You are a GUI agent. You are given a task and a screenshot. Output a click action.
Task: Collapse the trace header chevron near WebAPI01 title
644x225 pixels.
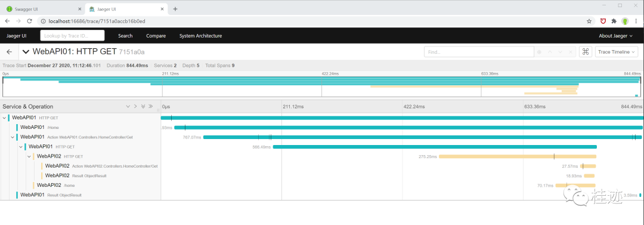[x=26, y=52]
